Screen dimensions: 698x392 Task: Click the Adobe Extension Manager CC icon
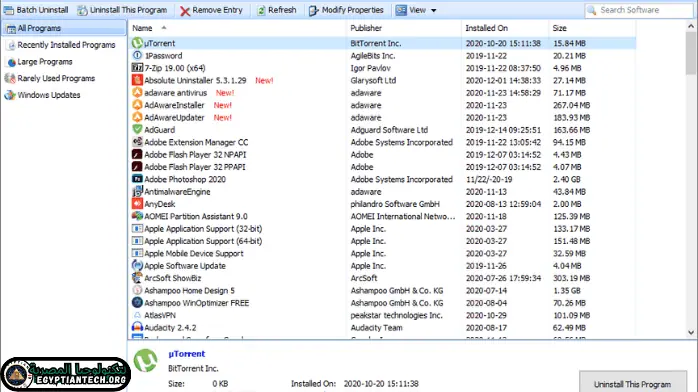[x=137, y=142]
